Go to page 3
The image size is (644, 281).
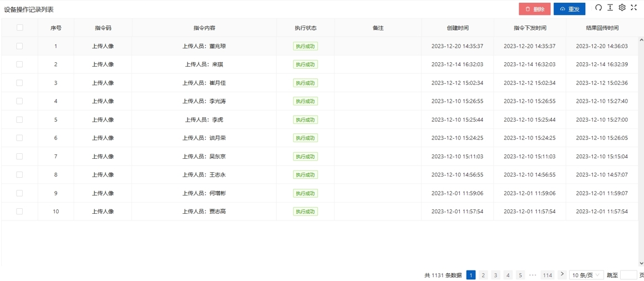click(x=496, y=275)
